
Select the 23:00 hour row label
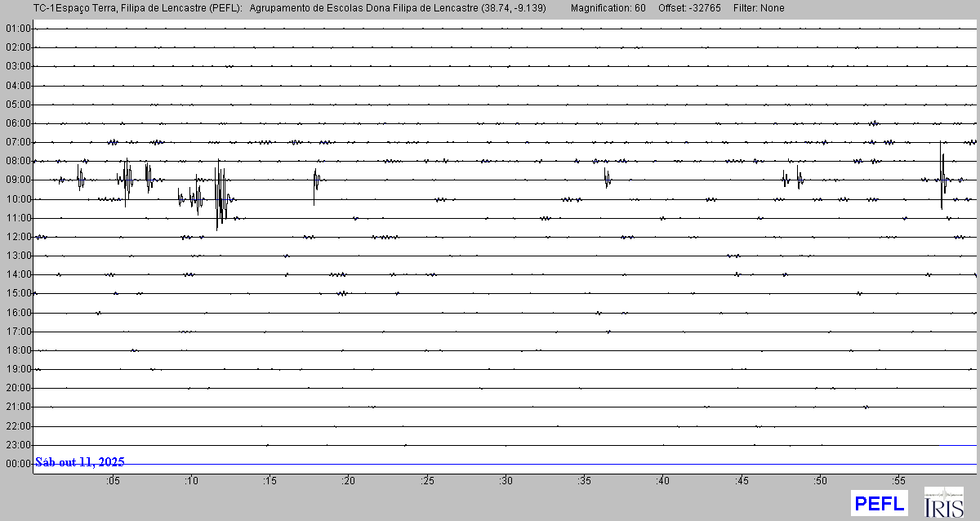pos(17,445)
